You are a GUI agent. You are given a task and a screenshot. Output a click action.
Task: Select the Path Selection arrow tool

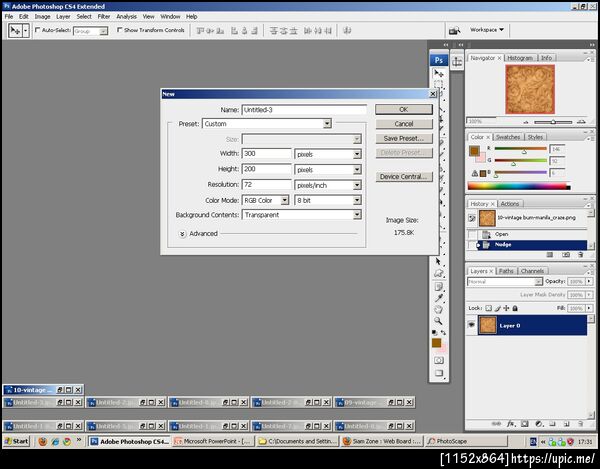(x=438, y=262)
